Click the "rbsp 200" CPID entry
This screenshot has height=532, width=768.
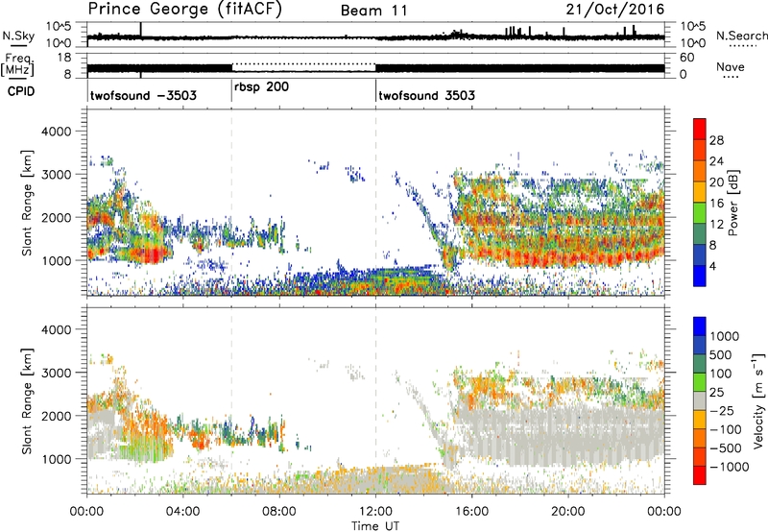tap(261, 87)
